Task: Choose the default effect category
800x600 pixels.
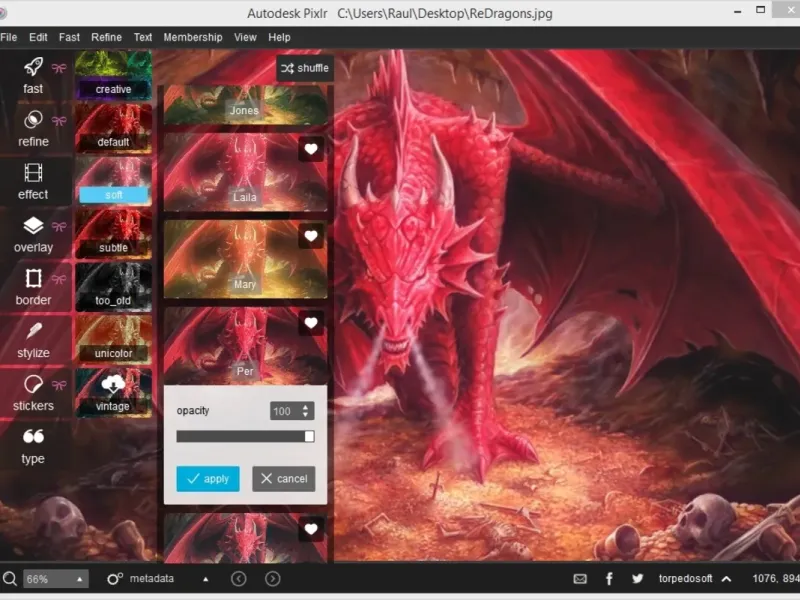Action: [113, 129]
